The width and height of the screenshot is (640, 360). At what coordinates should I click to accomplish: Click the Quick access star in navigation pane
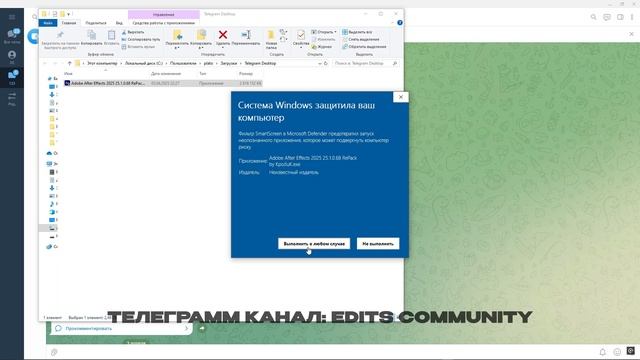50,78
